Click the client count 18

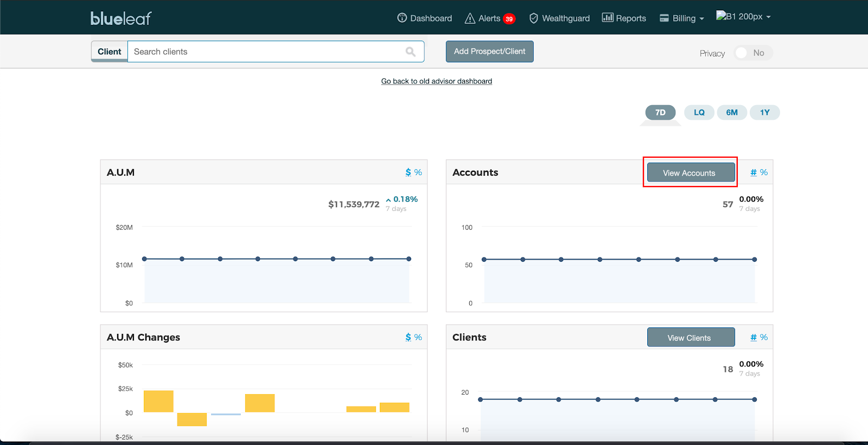click(728, 369)
